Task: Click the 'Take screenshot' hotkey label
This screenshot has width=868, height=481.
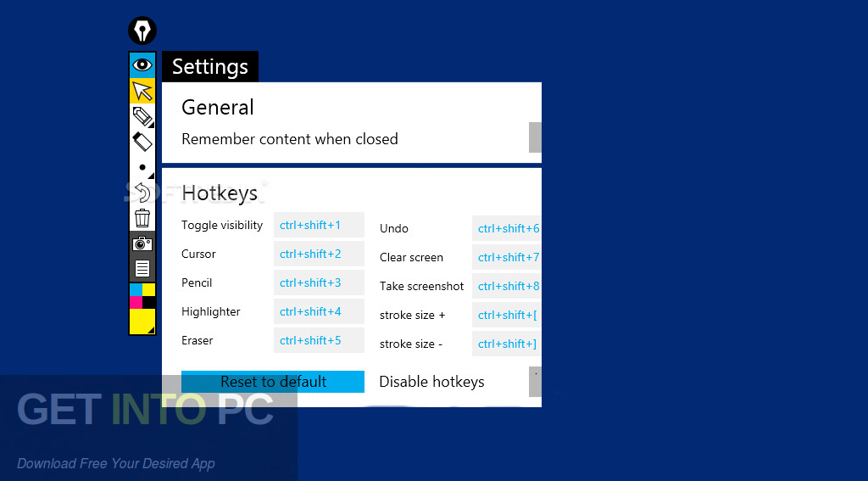Action: [422, 286]
